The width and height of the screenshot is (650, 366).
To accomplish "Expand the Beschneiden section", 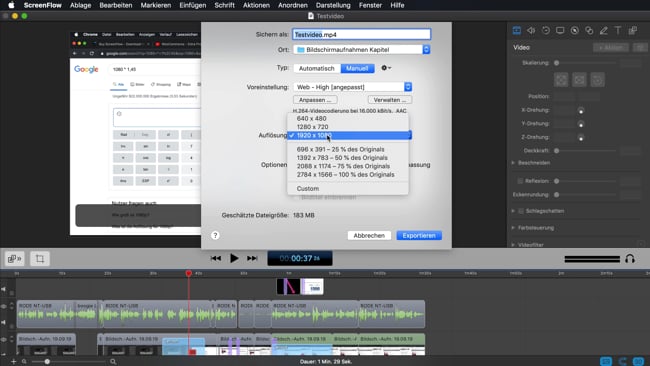I will [x=513, y=163].
